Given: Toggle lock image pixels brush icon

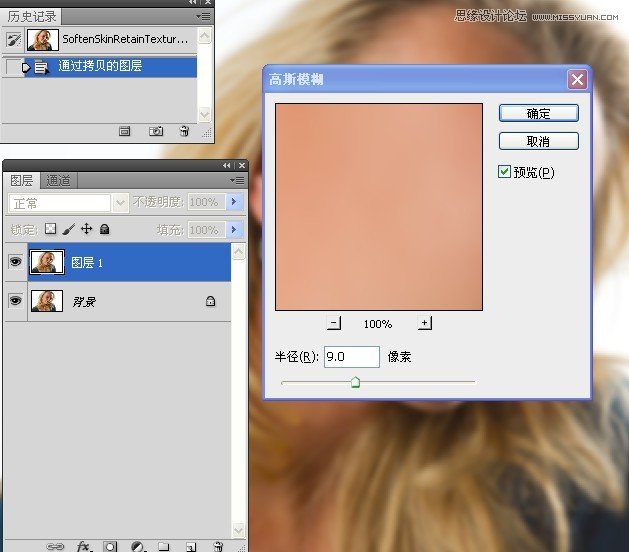Looking at the screenshot, I should click(69, 229).
